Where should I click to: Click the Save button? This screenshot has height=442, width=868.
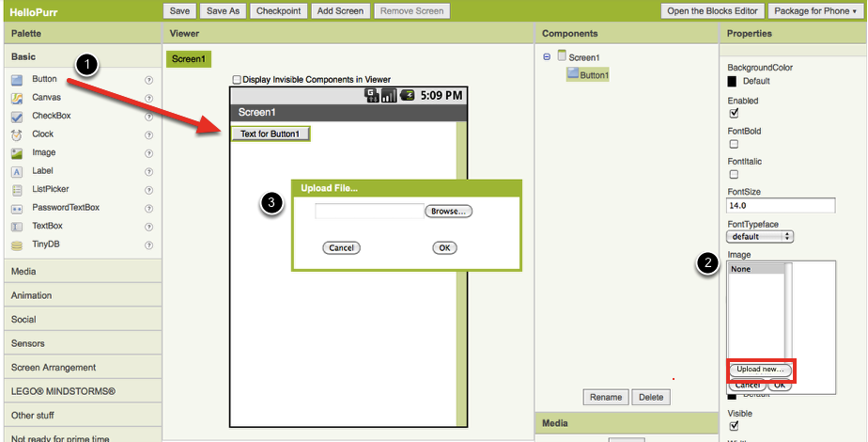coord(180,11)
